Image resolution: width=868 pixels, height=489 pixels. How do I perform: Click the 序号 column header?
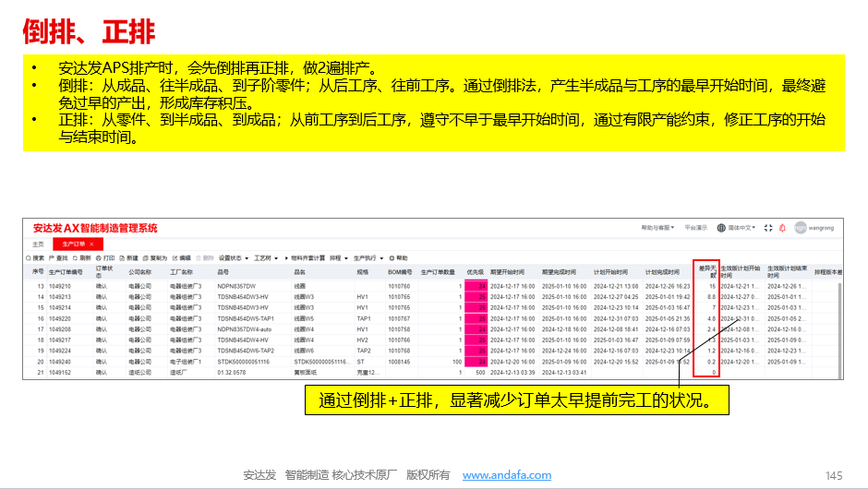coord(38,272)
